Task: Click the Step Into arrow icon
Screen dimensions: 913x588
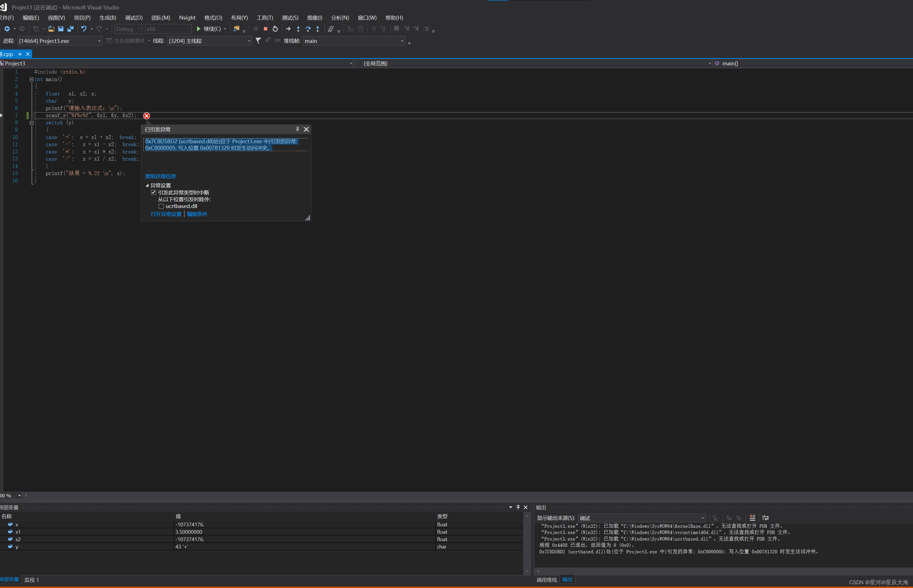Action: point(298,29)
